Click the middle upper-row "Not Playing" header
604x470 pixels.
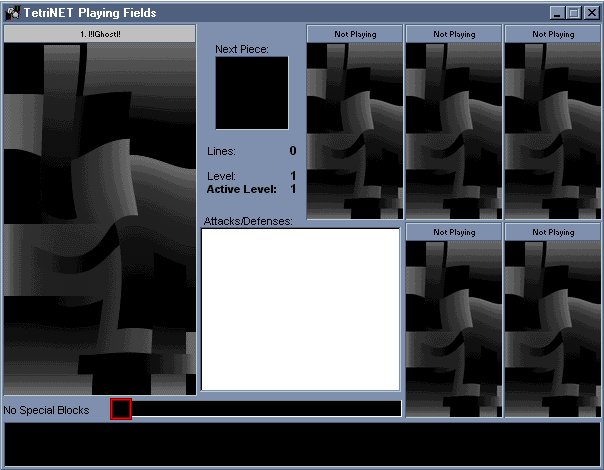[x=454, y=34]
